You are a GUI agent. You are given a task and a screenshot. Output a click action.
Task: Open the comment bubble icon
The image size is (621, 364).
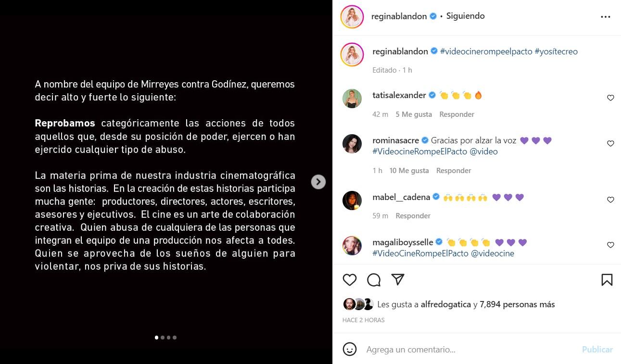pyautogui.click(x=374, y=280)
